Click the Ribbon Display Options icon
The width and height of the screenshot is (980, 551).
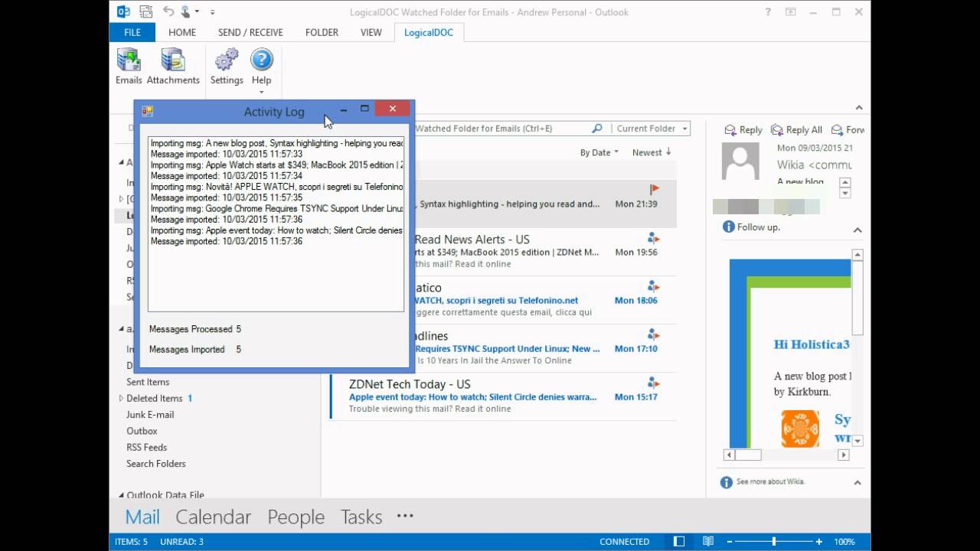coord(791,12)
